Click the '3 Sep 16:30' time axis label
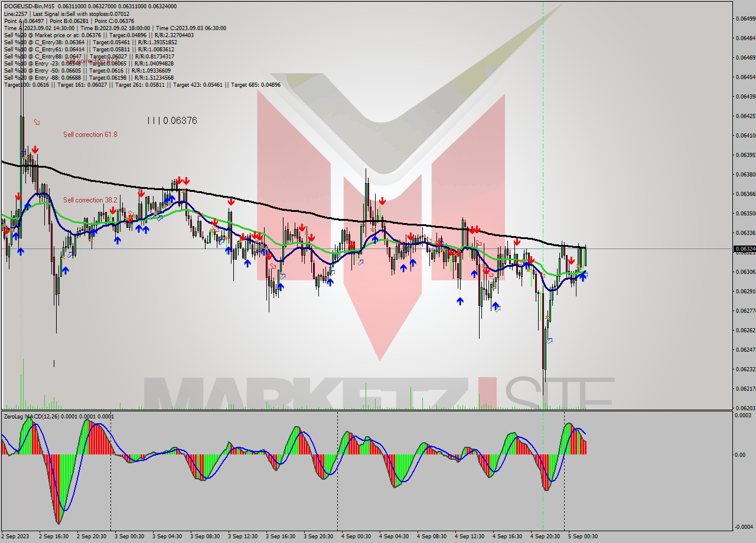 pyautogui.click(x=281, y=537)
